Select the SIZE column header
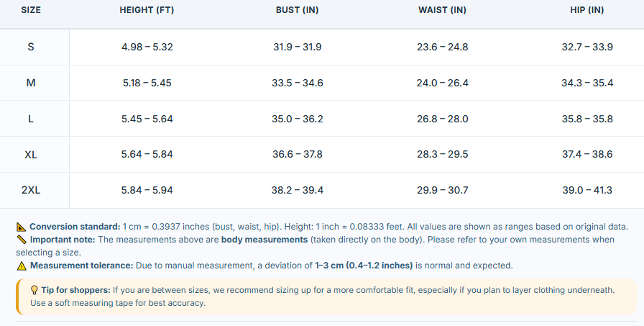 pyautogui.click(x=31, y=10)
